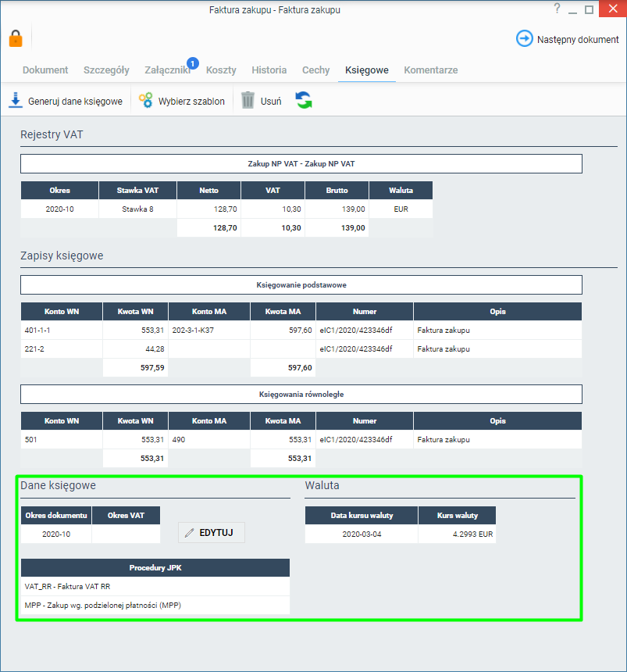
Task: Open the Załączniki tab
Action: click(167, 70)
